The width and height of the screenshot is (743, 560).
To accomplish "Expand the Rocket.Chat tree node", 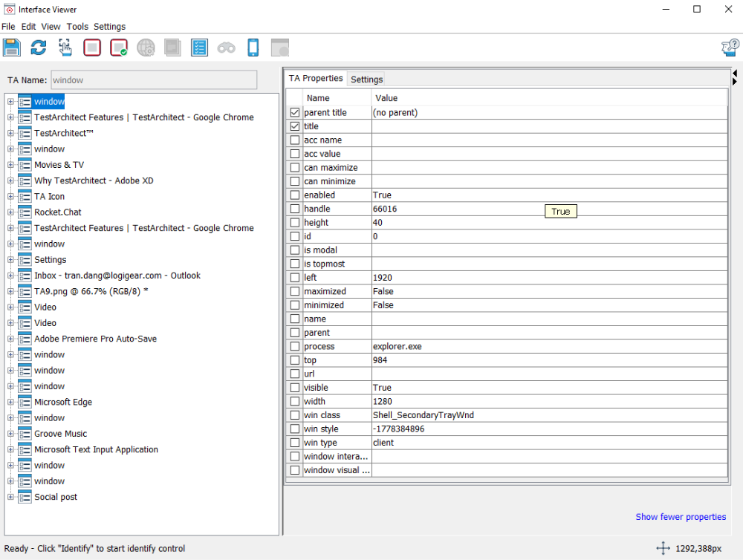I will click(10, 212).
